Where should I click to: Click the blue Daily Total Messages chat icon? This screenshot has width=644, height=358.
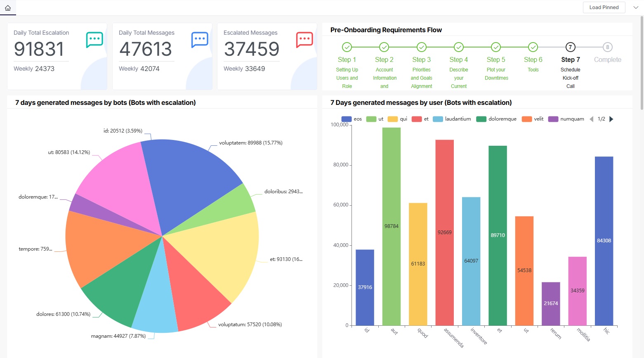click(x=200, y=39)
